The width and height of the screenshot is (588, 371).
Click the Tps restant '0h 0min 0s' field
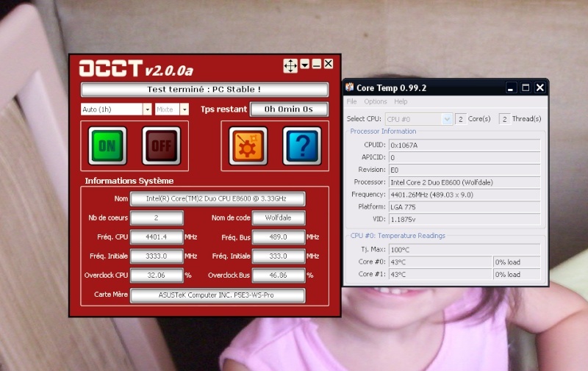coord(289,109)
